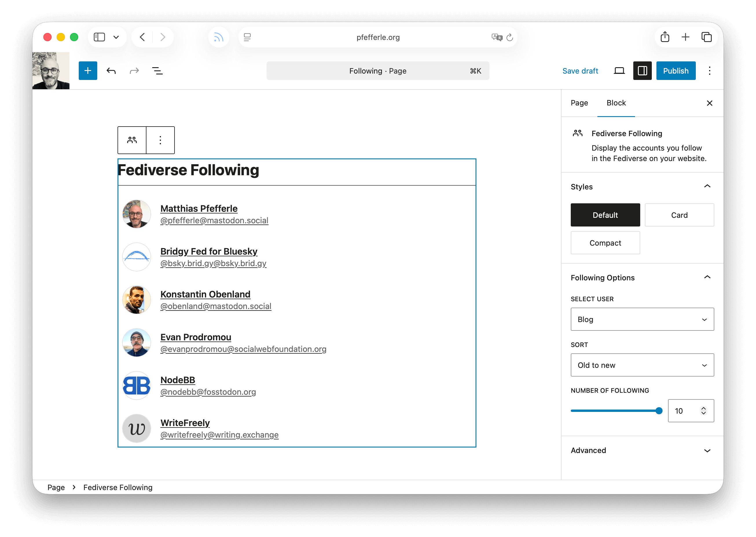Click the Save draft link
This screenshot has width=756, height=537.
(x=580, y=70)
